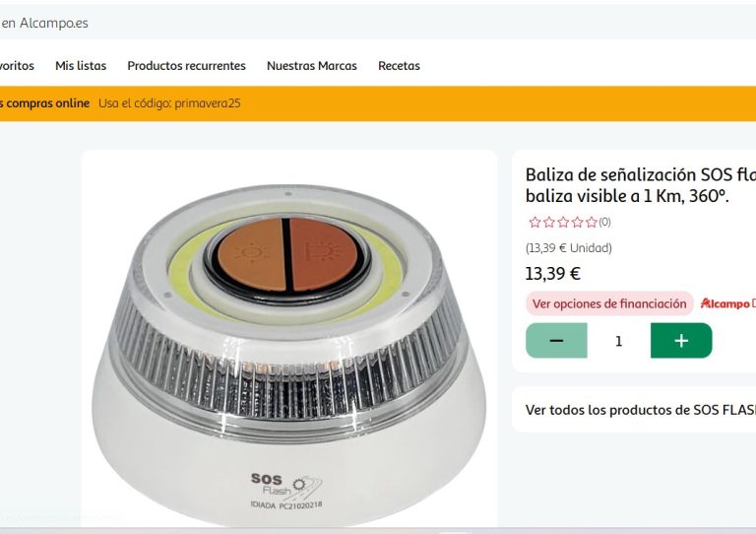Click the minus quantity button

point(556,341)
